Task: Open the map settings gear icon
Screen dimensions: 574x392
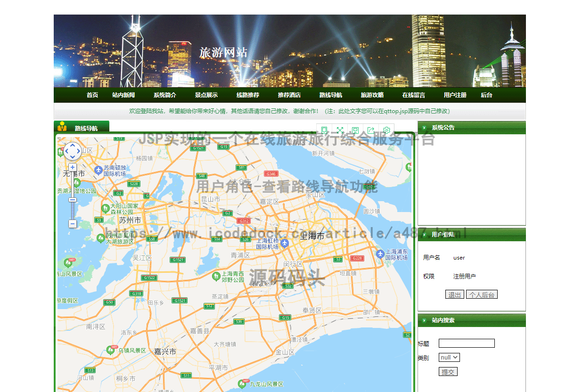Action: pyautogui.click(x=386, y=131)
